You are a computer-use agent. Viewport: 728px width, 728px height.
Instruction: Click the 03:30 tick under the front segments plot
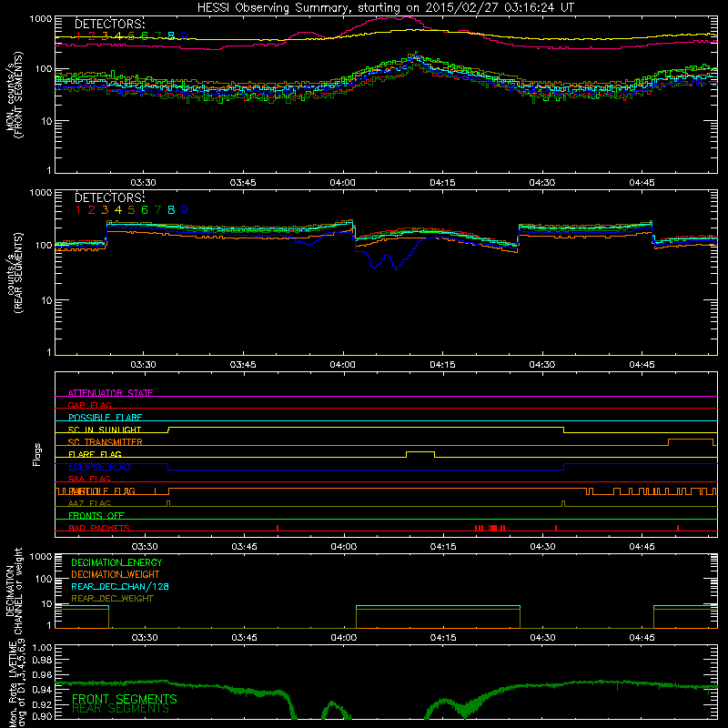(x=143, y=183)
